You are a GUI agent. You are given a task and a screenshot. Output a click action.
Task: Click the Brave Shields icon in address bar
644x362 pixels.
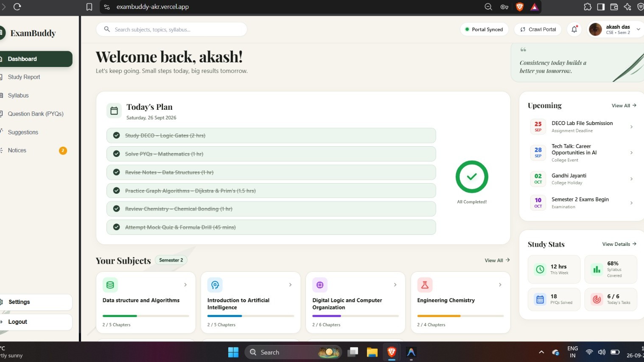520,7
